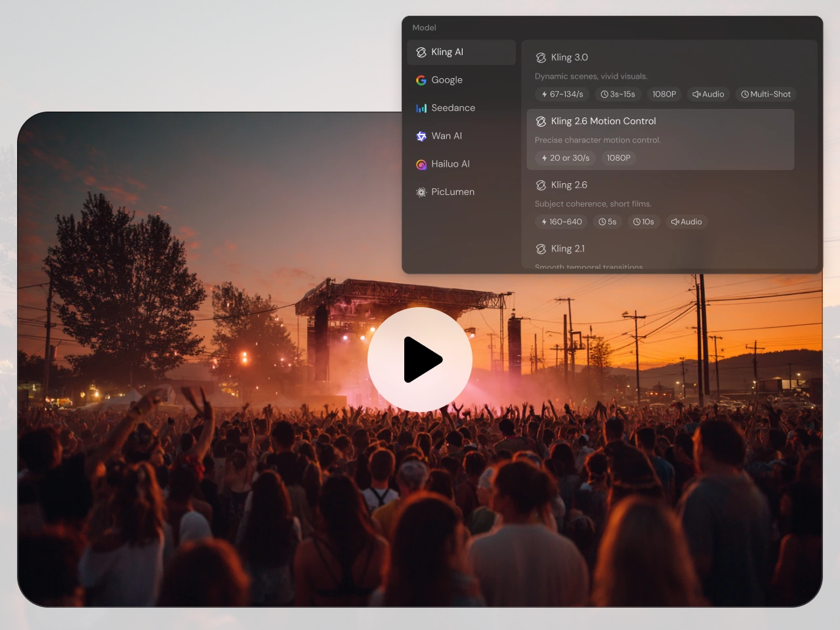
Task: Open the Seedance model category
Action: [x=453, y=108]
